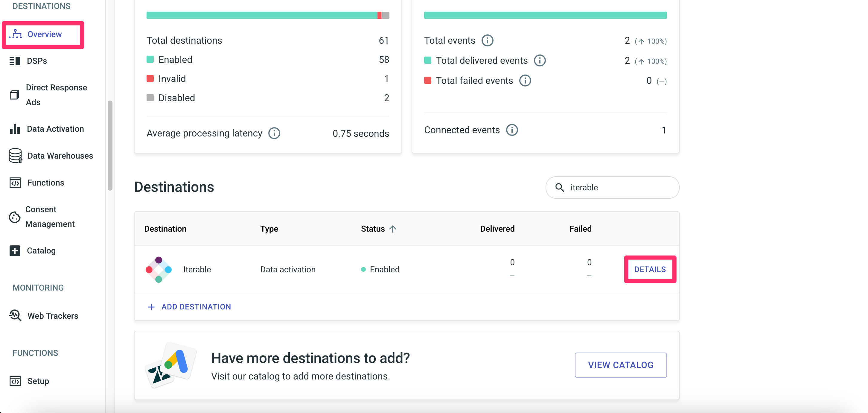Screen dimensions: 868x413
Task: Click the Catalog plus icon
Action: click(15, 250)
